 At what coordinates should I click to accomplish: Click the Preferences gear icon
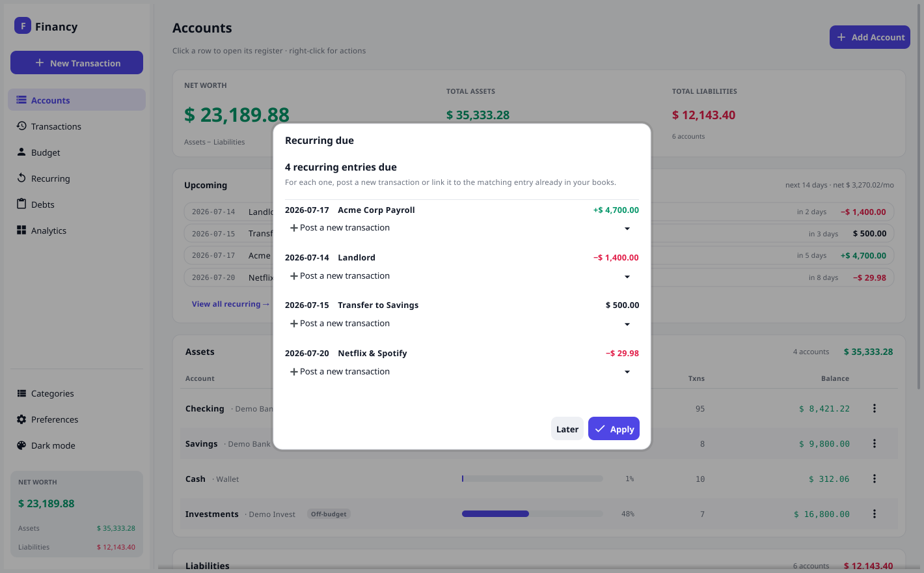[21, 419]
